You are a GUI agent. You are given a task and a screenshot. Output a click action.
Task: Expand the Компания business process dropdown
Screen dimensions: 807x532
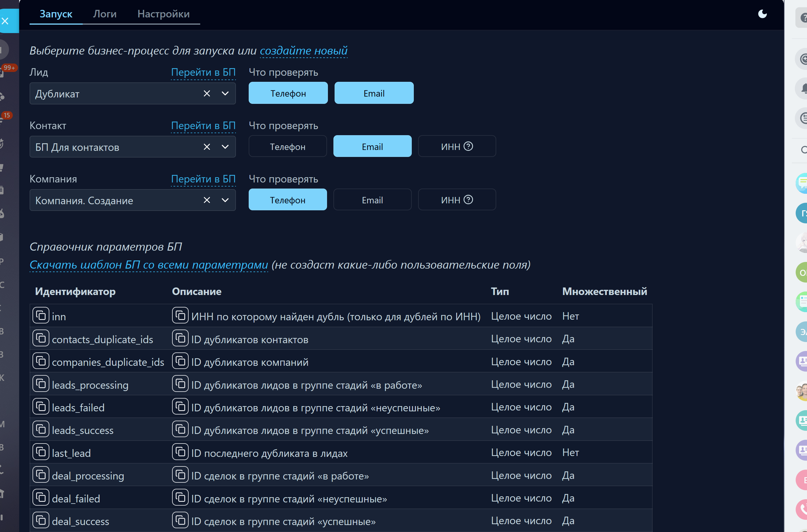tap(225, 200)
